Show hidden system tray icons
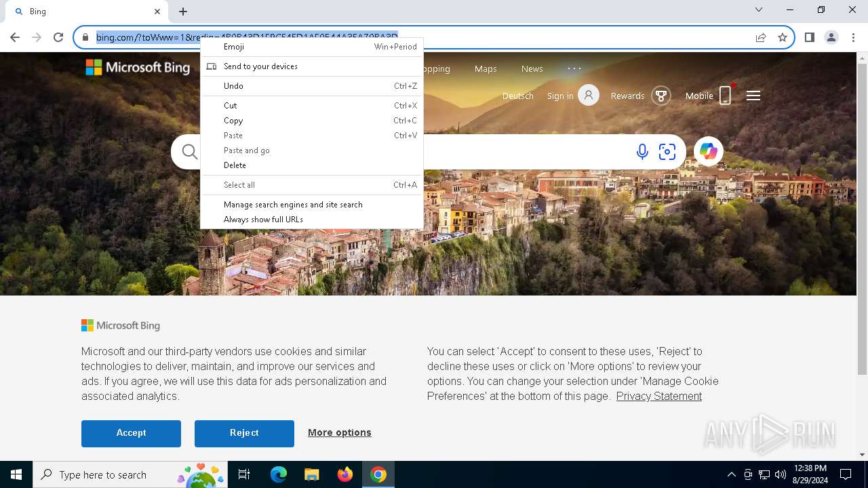Viewport: 868px width, 488px height. coord(731,474)
